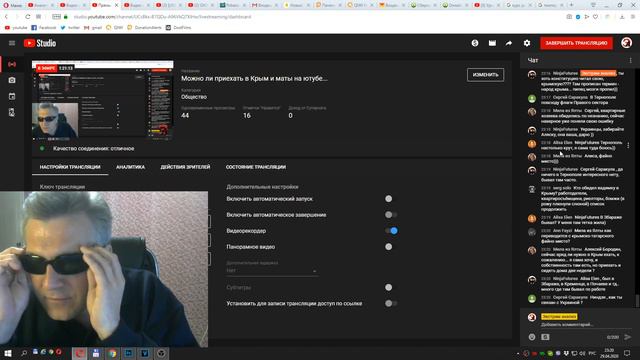This screenshot has width=640, height=360.
Task: Click the bottom icon in Studio's left sidebar
Action: pos(12,112)
